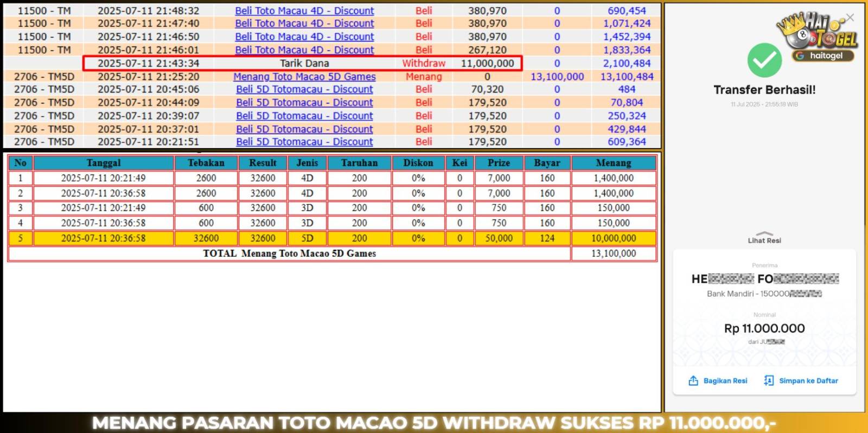Click 2706 - TM5D on the Menang row
The height and width of the screenshot is (433, 868).
(x=44, y=76)
